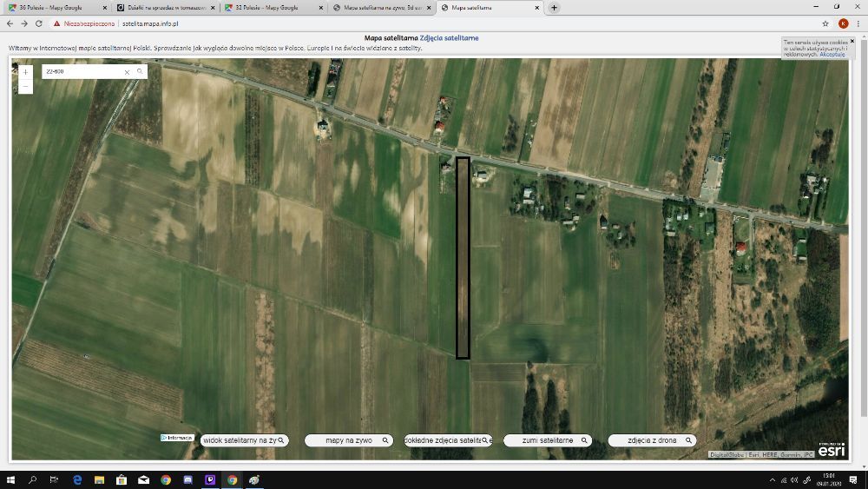Viewport: 868px width, 489px height.
Task: Click the 'mapy na żywo' search suggestion
Action: coord(349,440)
